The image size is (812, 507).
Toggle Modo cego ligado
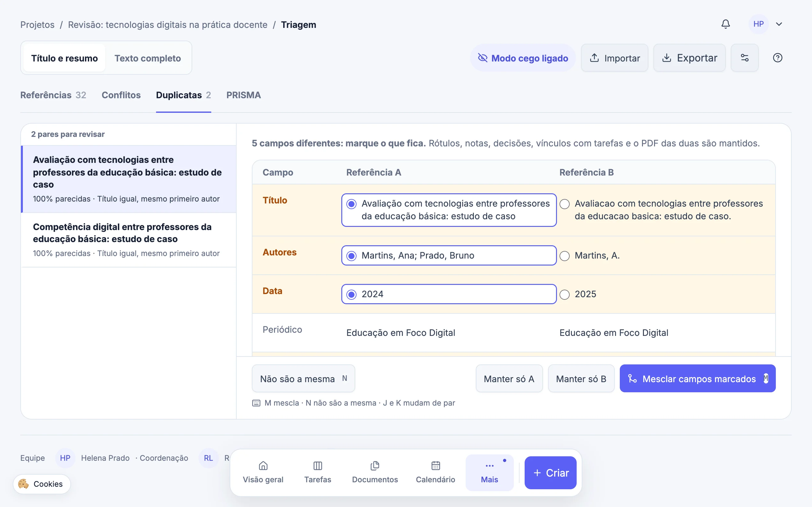[x=523, y=58]
